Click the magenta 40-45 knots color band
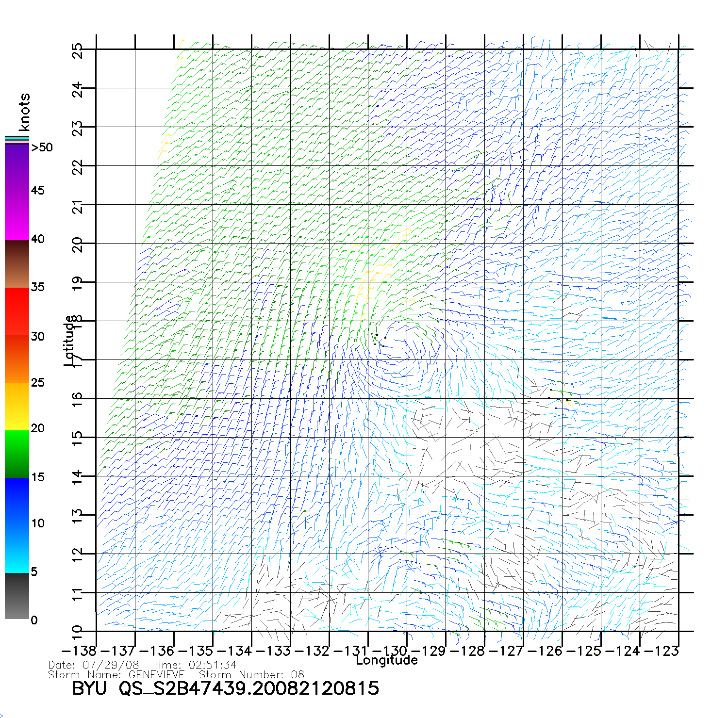The image size is (728, 718). tap(17, 215)
